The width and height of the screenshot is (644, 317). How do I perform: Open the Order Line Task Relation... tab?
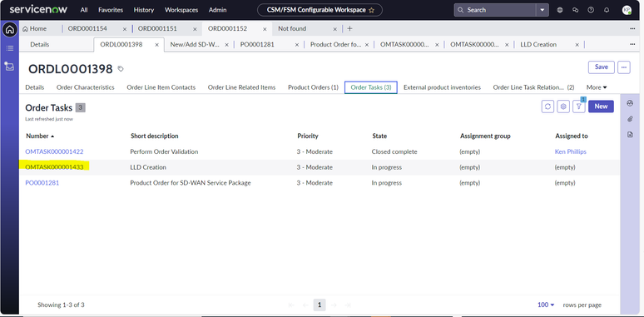(533, 87)
